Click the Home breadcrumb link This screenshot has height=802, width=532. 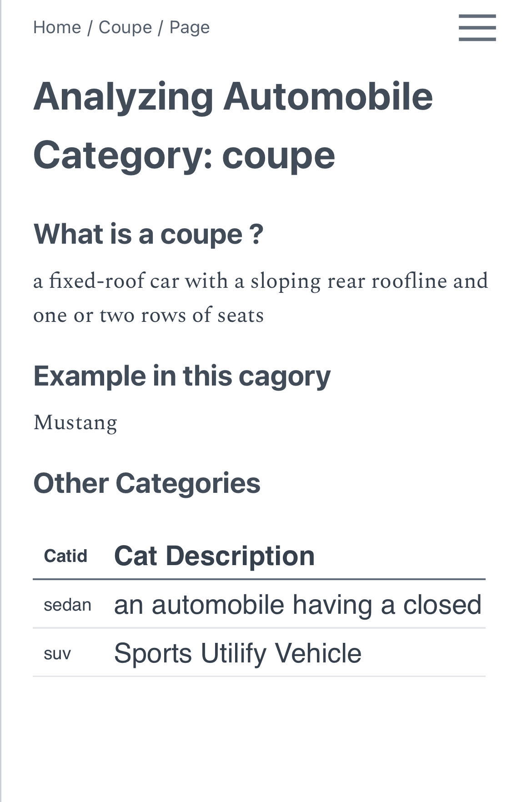click(56, 27)
